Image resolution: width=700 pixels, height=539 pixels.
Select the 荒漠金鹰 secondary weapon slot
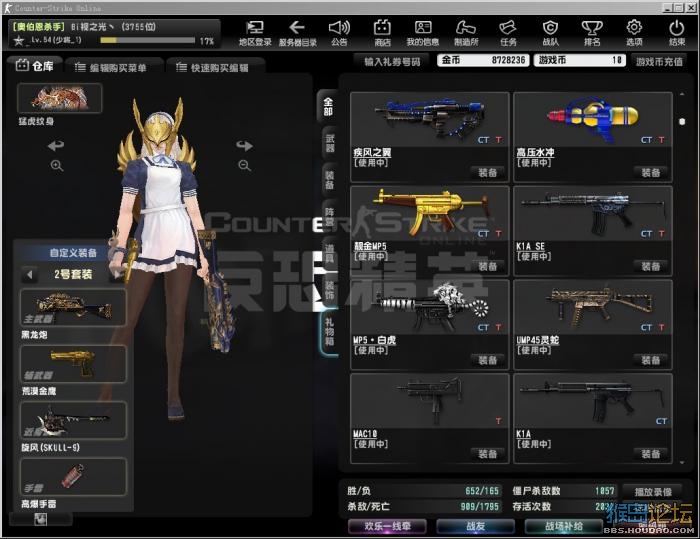pos(73,364)
